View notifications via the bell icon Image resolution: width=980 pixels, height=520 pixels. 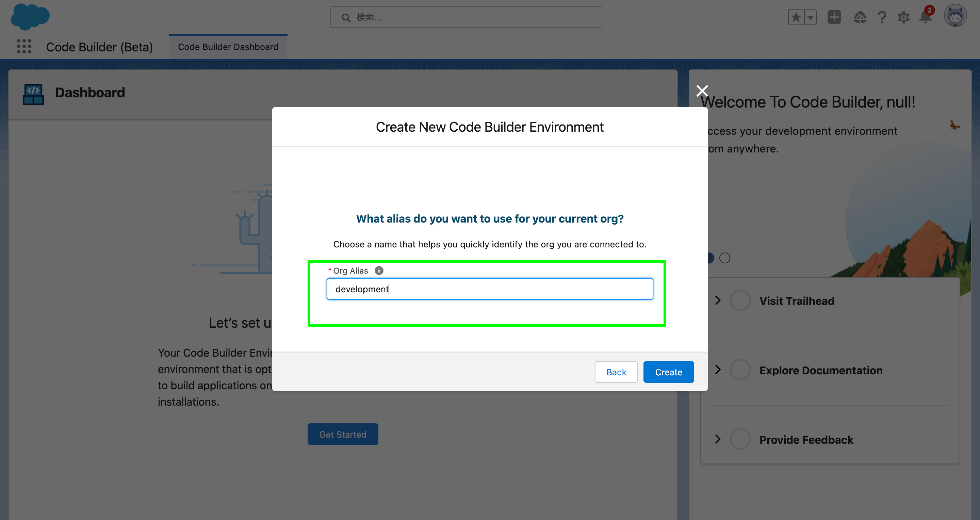click(x=925, y=17)
